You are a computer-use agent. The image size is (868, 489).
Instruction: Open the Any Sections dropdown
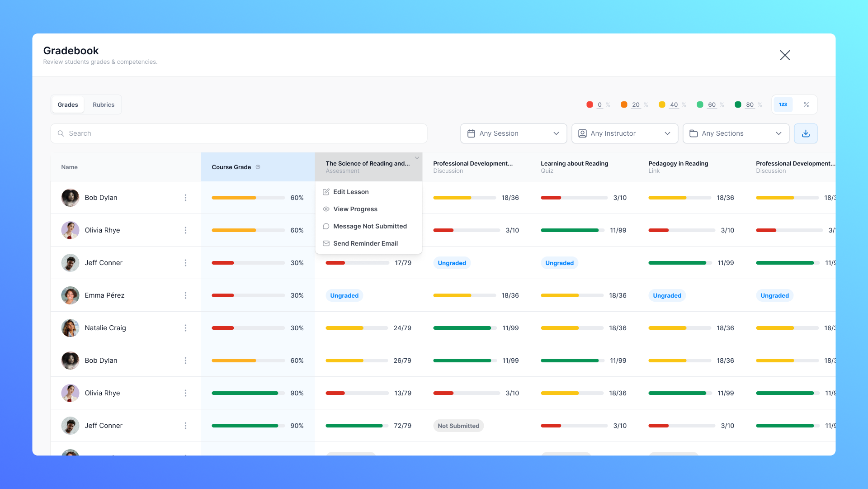tap(736, 133)
